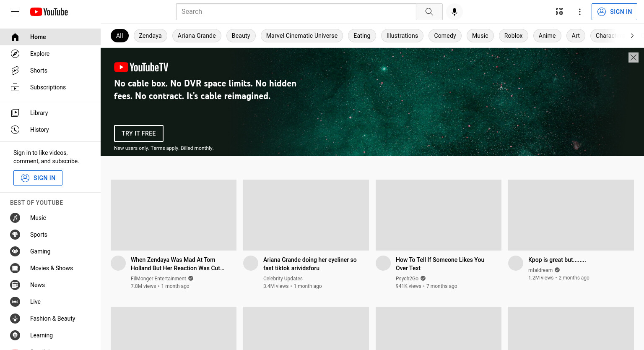Open the Psych2Go video thumbnail
This screenshot has width=644, height=350.
coord(439,215)
